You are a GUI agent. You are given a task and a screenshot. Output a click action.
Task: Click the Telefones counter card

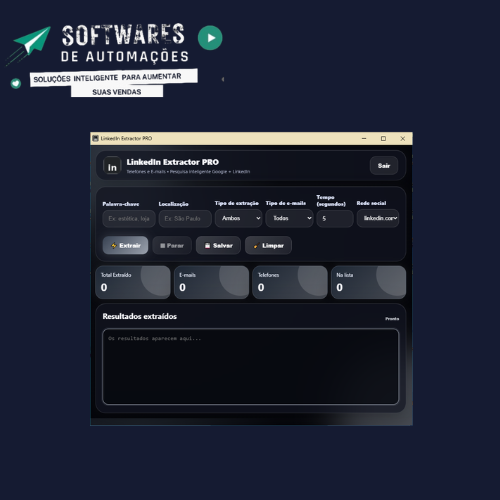coord(290,282)
